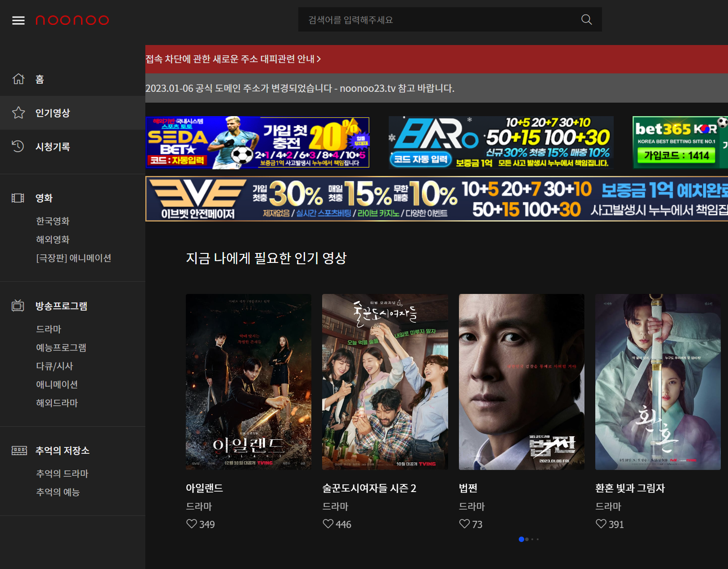Viewport: 728px width, 569px height.
Task: Open the 아일랜드 poster
Action: coord(248,382)
